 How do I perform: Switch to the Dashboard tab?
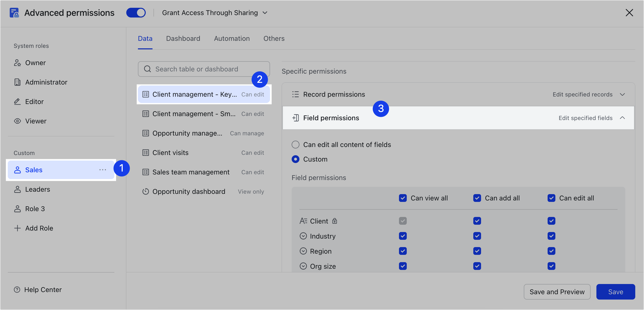183,39
